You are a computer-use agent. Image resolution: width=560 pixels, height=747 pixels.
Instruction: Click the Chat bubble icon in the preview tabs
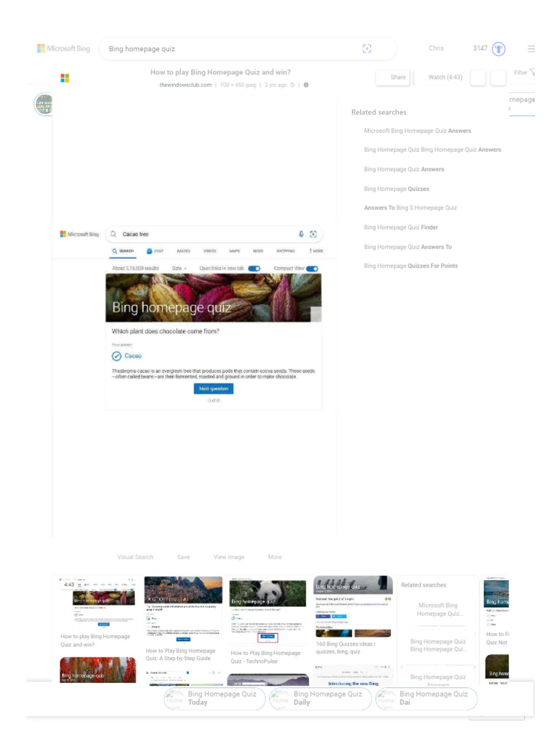(149, 251)
